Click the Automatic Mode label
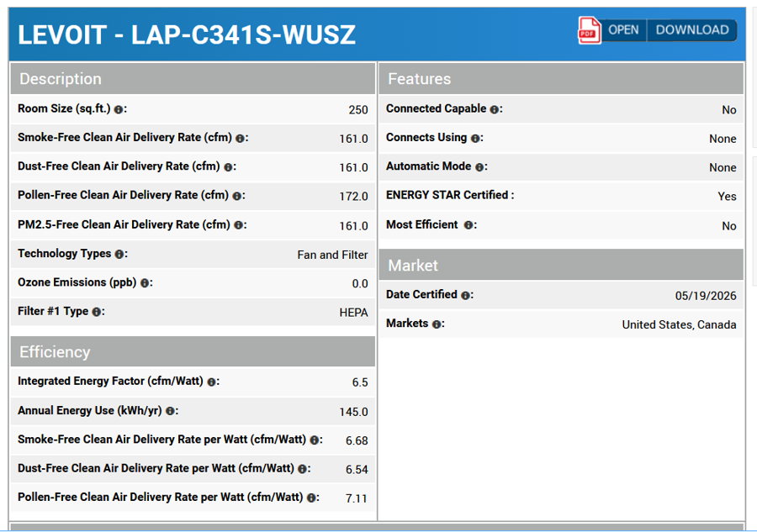The height and width of the screenshot is (532, 757). click(429, 166)
